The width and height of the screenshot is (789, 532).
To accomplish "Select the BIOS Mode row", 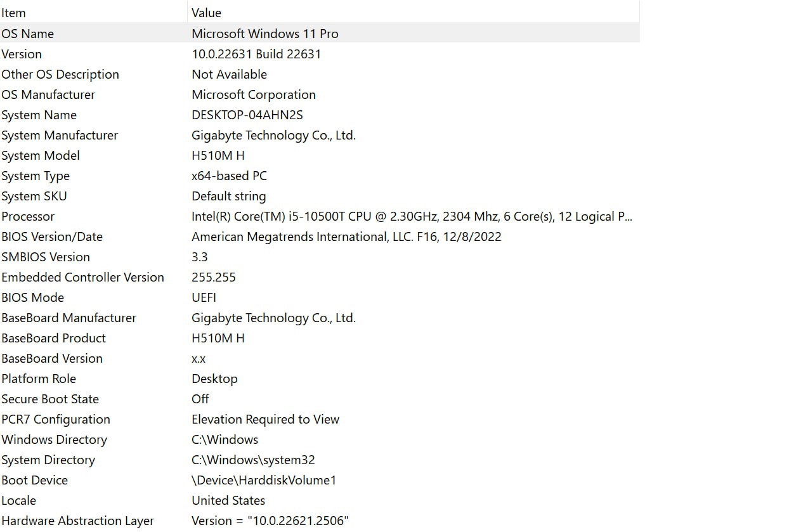I will click(x=32, y=297).
